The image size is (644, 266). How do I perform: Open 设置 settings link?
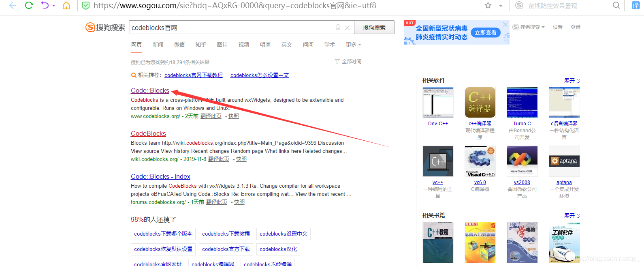point(558,27)
